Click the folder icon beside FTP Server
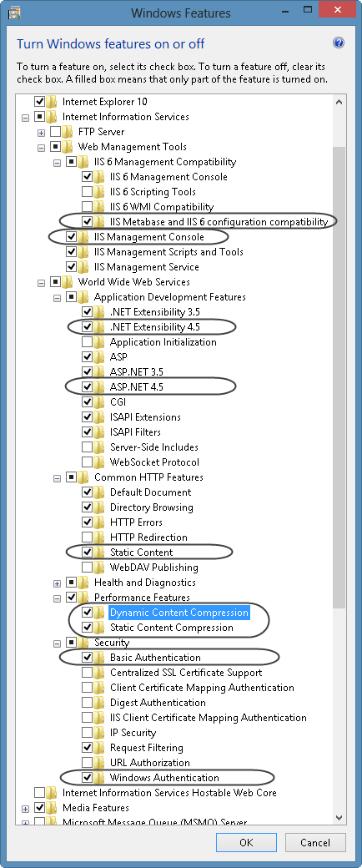Image resolution: width=362 pixels, height=868 pixels. (68, 132)
